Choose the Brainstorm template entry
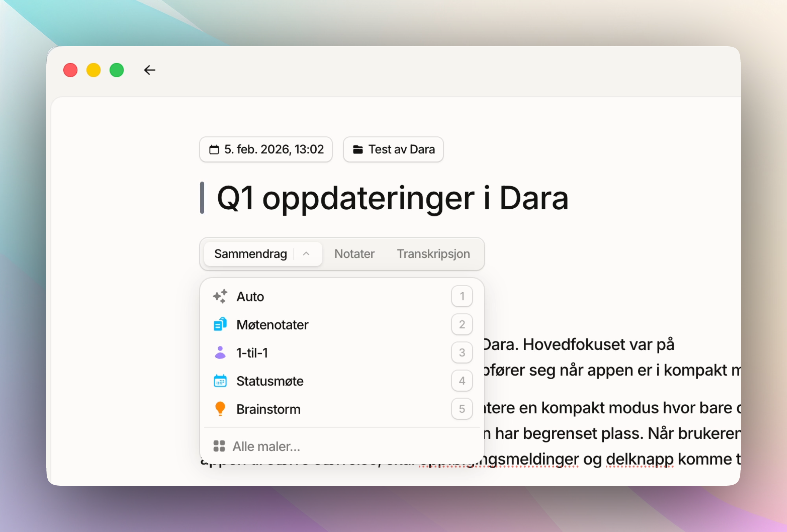The width and height of the screenshot is (787, 532). 269,409
